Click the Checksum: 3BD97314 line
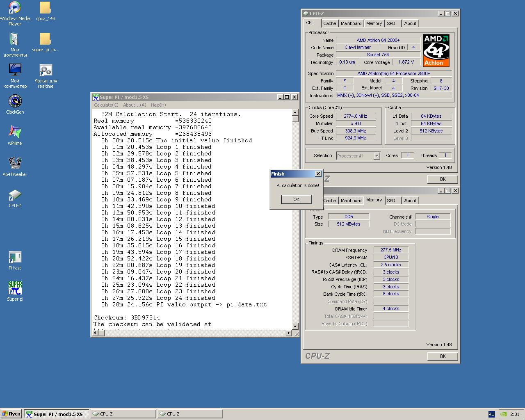 pos(127,317)
